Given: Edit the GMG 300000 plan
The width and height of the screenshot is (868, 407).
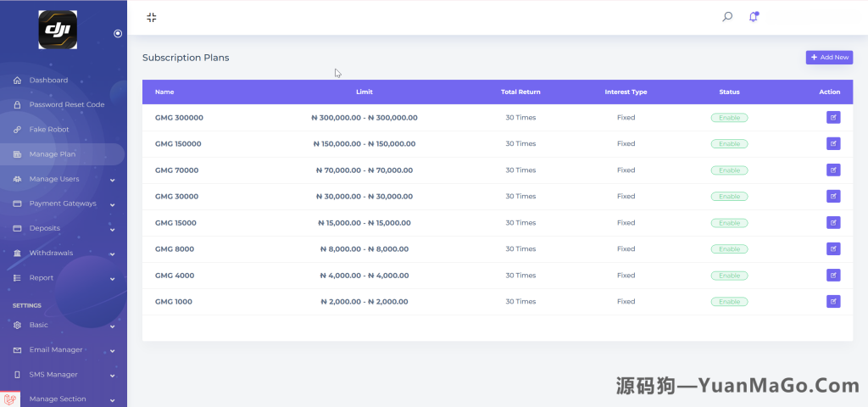Looking at the screenshot, I should (833, 117).
